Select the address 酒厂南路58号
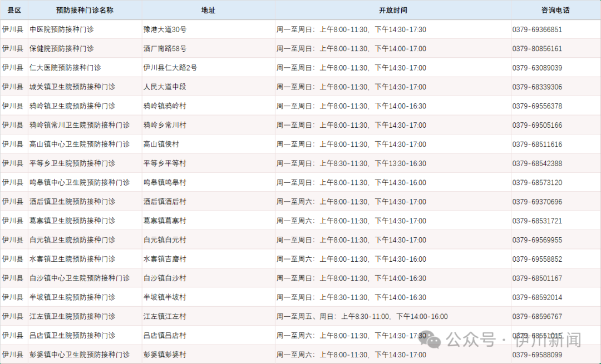 (165, 49)
